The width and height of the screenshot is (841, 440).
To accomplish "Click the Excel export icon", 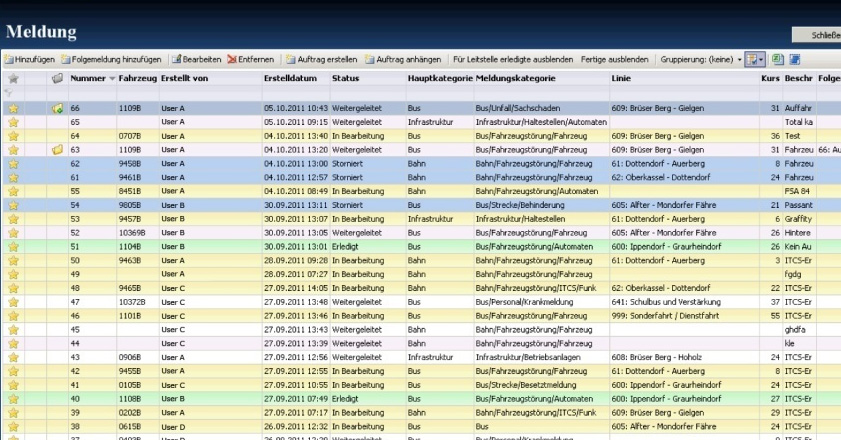I will 777,60.
